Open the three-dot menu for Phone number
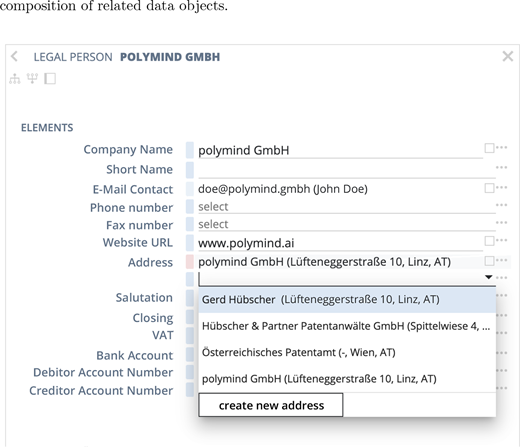This screenshot has height=447, width=520. [502, 205]
